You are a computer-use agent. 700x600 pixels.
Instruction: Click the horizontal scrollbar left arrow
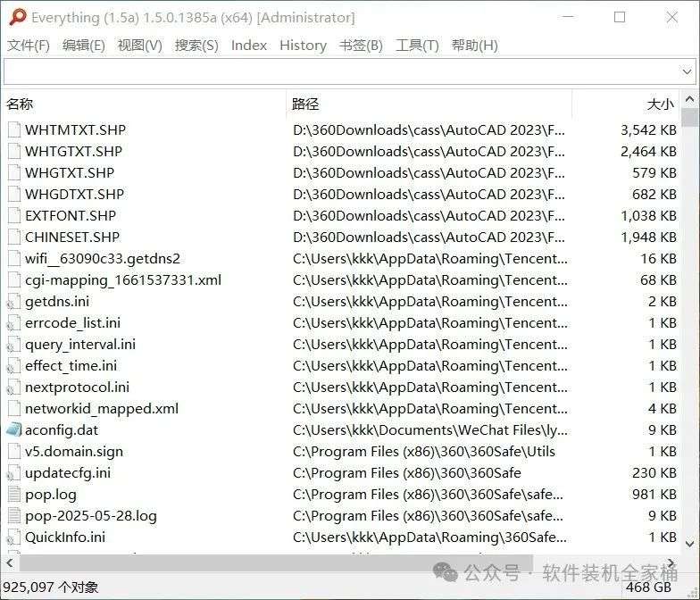(9, 562)
